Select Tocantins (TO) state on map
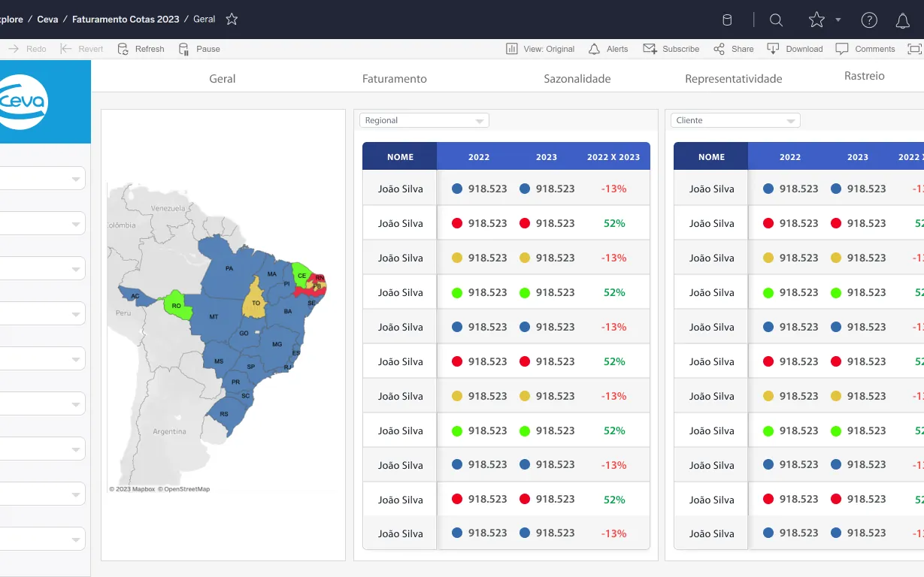Screen dimensions: 924x577 [x=256, y=299]
